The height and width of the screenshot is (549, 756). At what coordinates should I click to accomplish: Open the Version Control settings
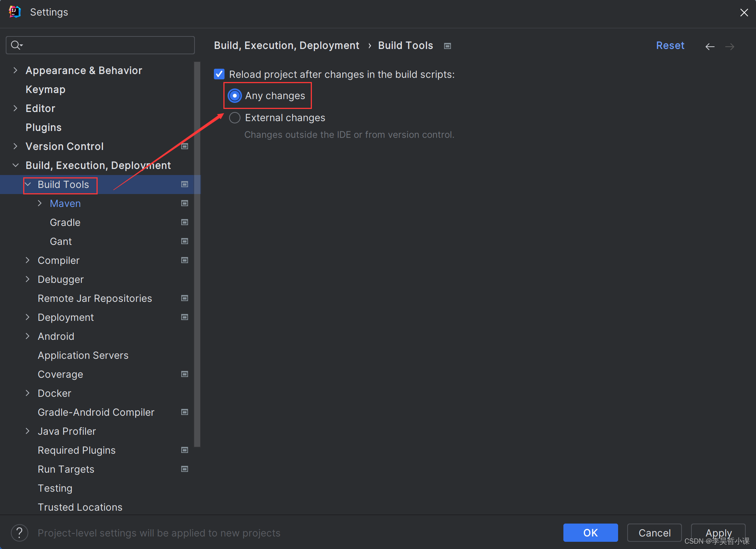tap(64, 146)
